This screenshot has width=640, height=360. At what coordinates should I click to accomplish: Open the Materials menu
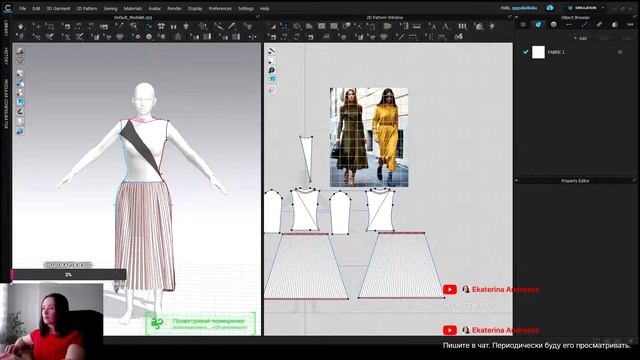point(133,8)
